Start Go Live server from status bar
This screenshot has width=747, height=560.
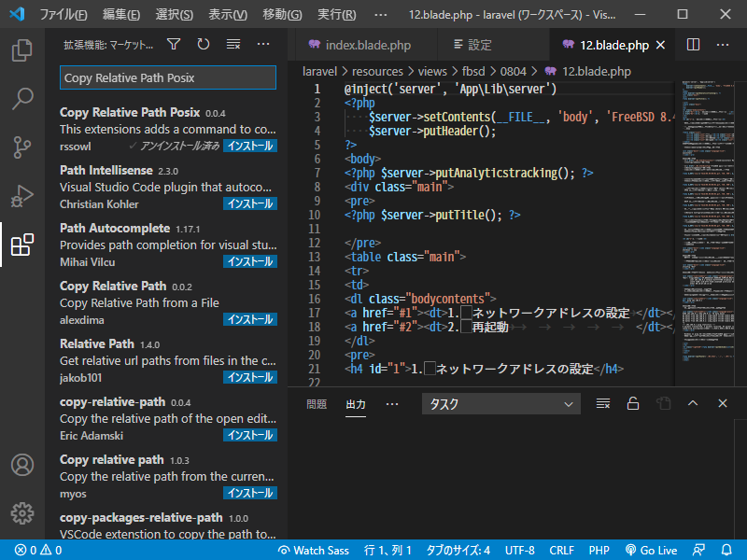click(651, 551)
